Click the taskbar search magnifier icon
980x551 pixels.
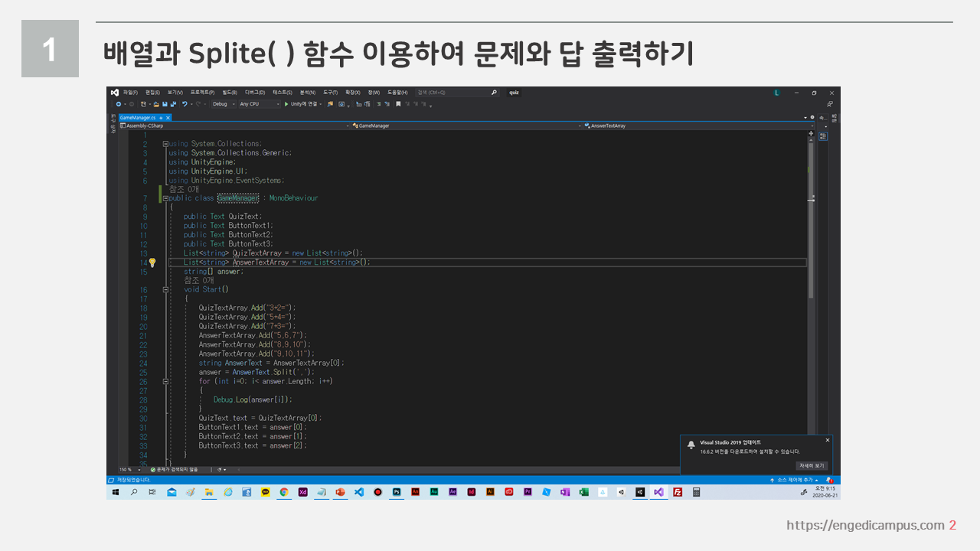click(134, 492)
